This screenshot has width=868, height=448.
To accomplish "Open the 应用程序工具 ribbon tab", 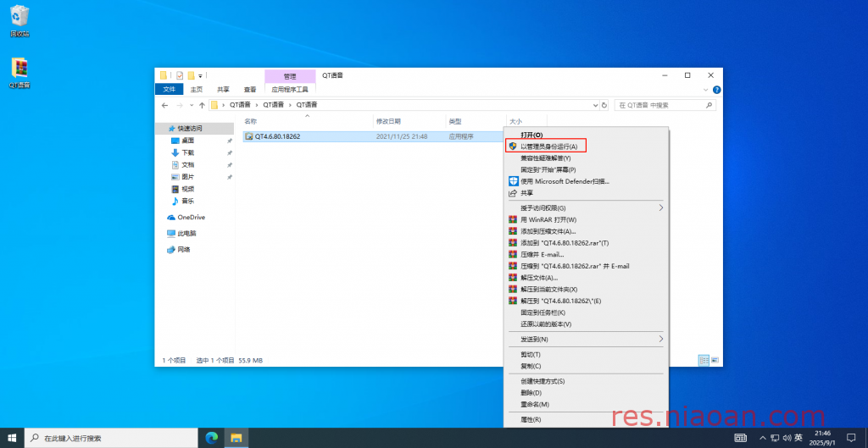I will (x=290, y=89).
